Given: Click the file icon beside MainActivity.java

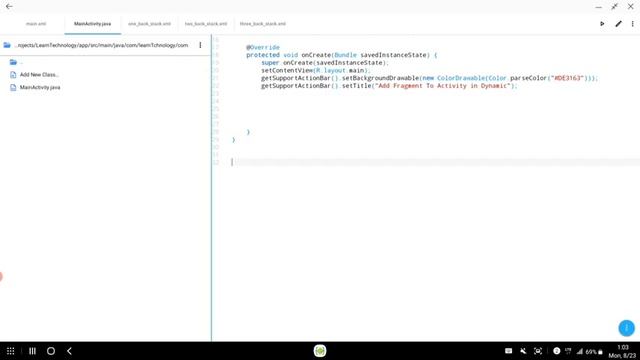Looking at the screenshot, I should pyautogui.click(x=13, y=87).
